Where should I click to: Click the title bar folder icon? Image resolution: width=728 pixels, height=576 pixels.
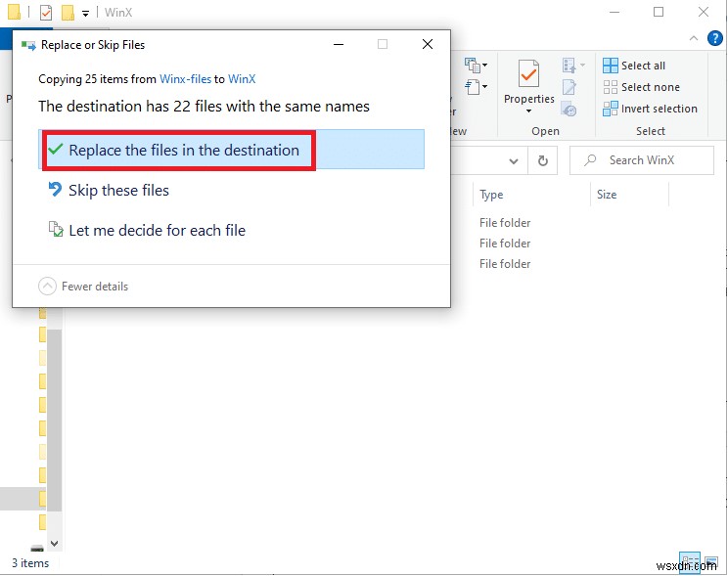click(15, 12)
